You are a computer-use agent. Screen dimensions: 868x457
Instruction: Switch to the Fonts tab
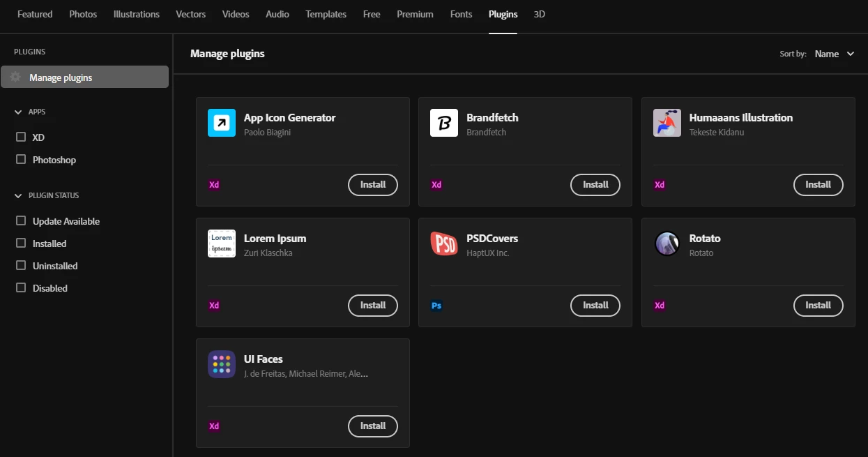click(x=461, y=14)
